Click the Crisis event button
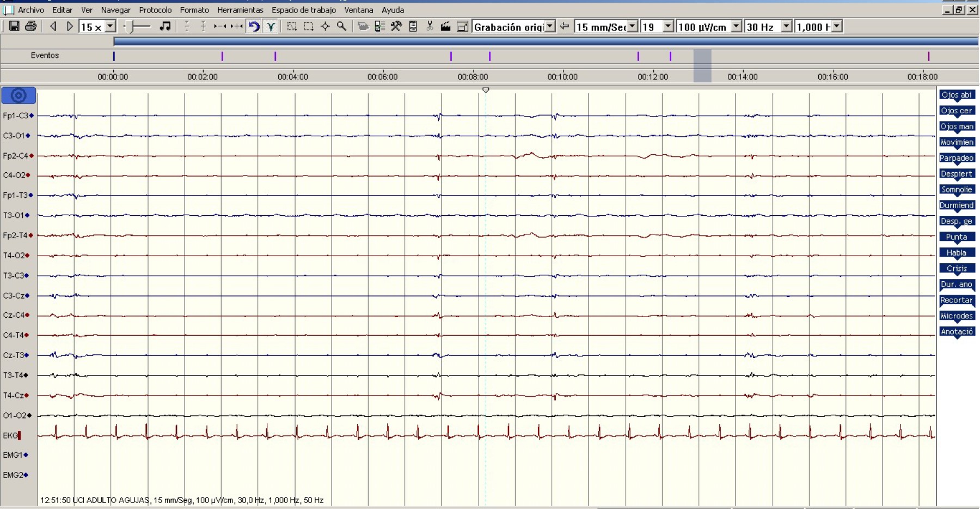Viewport: 980px width, 509px height. pos(957,269)
